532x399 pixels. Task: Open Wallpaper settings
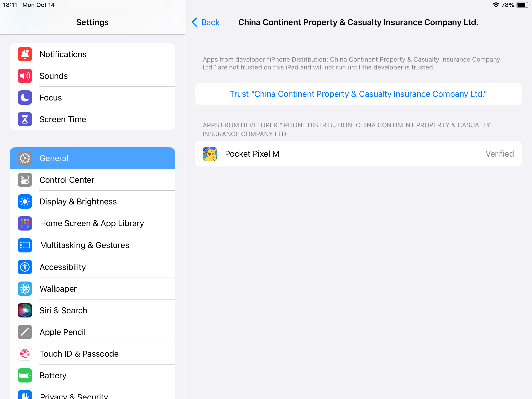(x=92, y=289)
